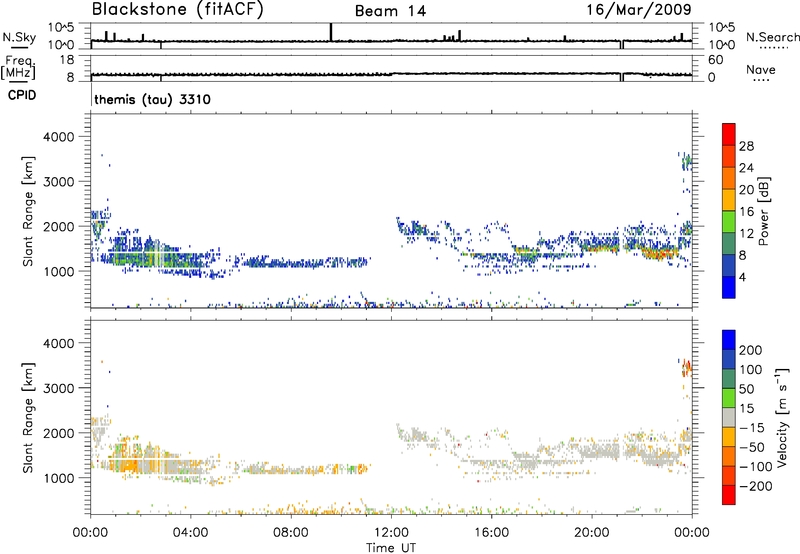Click the left noise axis value '10^5'
Image resolution: width=800 pixels, height=554 pixels.
(61, 28)
